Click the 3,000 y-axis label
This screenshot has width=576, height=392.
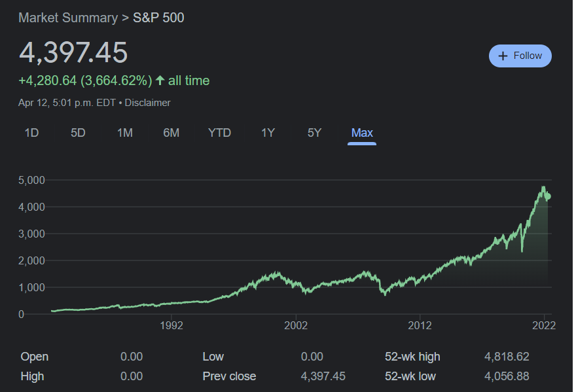pos(31,234)
